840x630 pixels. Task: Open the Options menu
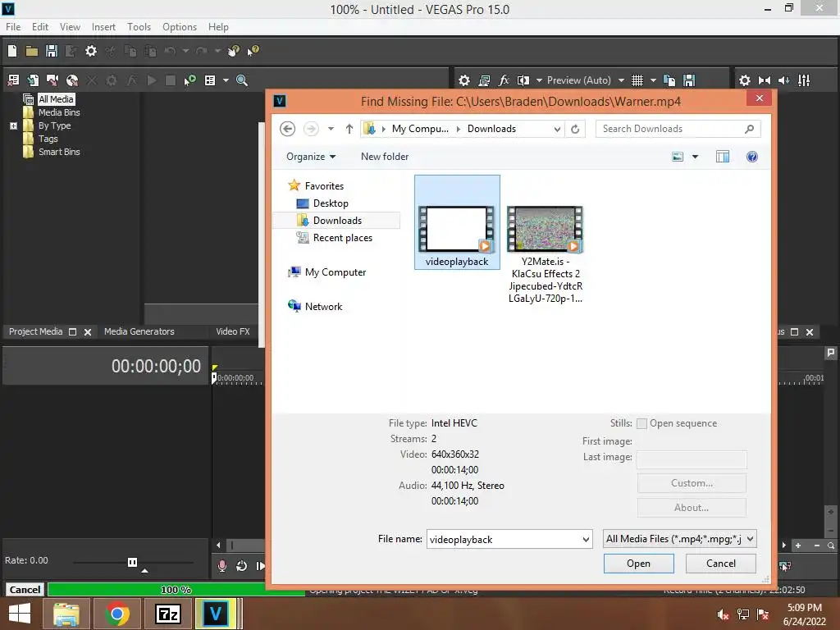180,27
